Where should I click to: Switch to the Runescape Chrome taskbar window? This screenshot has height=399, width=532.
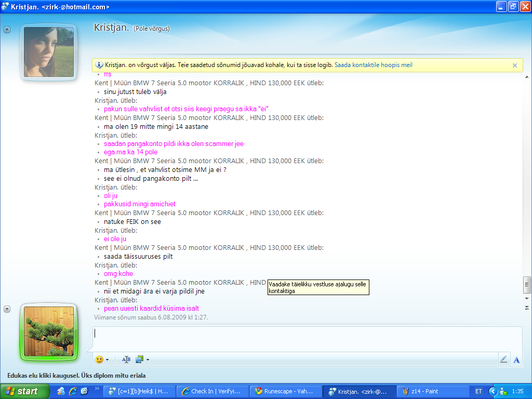pos(284,391)
